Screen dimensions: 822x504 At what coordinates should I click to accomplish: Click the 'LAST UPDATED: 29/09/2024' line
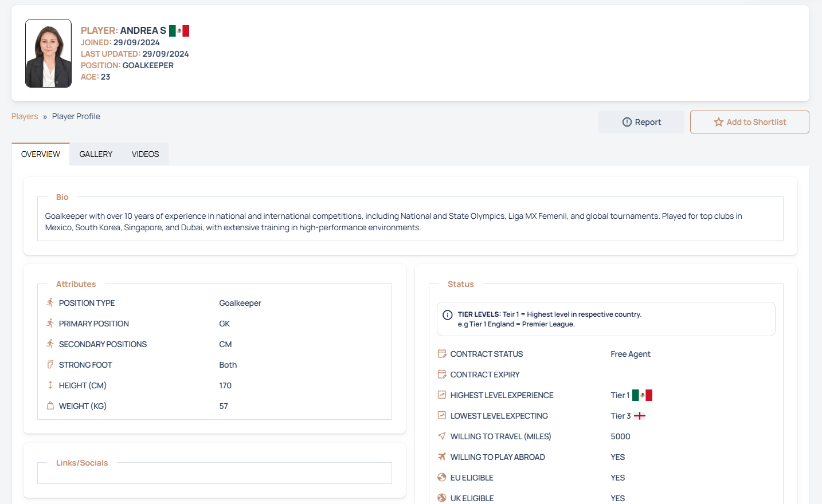point(135,54)
